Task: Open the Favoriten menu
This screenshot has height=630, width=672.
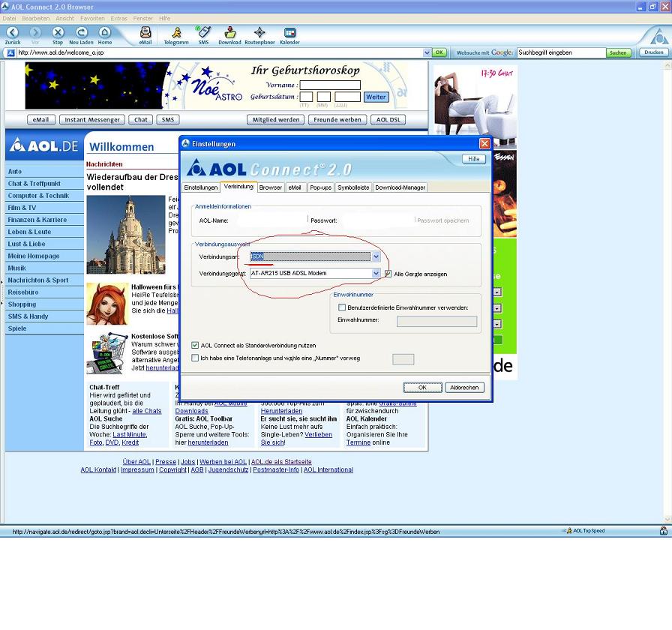Action: [92, 17]
